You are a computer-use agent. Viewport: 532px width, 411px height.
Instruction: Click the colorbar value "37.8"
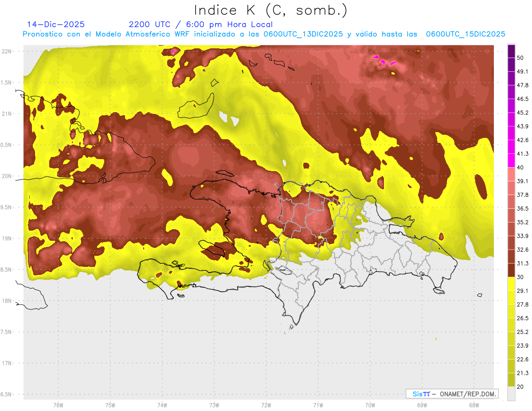tap(523, 195)
